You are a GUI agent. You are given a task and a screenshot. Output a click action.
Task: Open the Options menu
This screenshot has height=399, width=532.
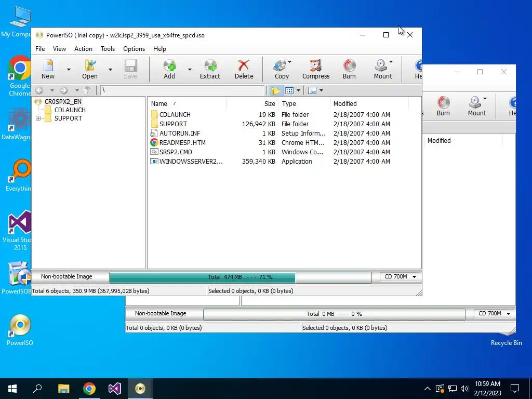pos(134,49)
